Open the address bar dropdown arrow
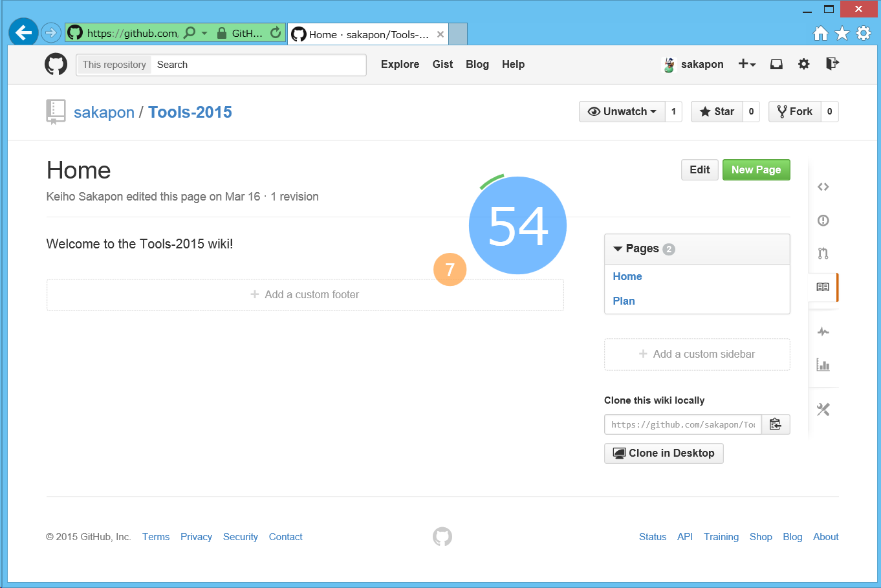 click(204, 33)
